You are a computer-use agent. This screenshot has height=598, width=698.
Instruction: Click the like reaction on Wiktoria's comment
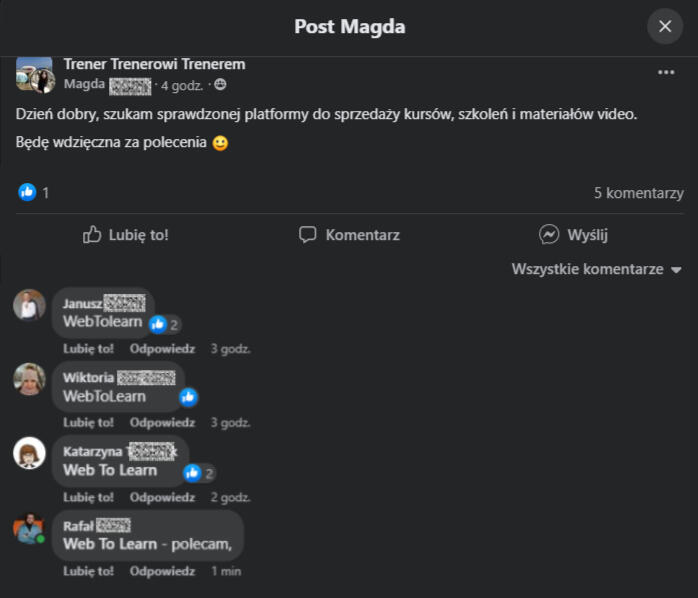[188, 397]
